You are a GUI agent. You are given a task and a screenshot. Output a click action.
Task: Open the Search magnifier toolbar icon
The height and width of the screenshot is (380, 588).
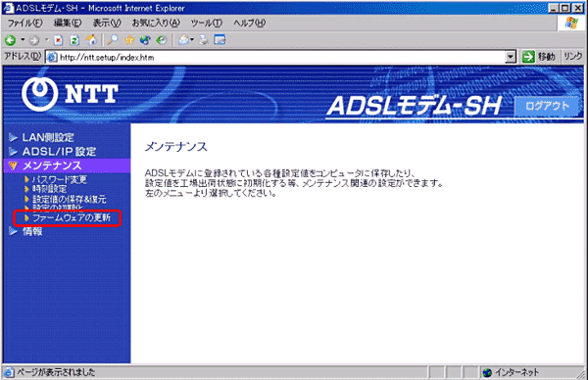pyautogui.click(x=113, y=40)
